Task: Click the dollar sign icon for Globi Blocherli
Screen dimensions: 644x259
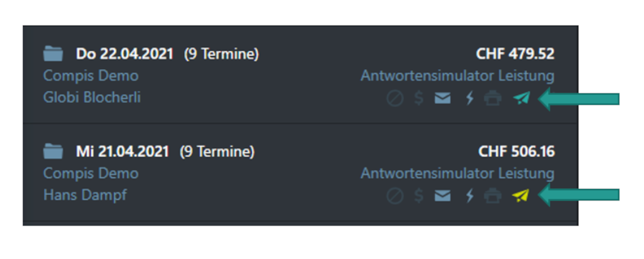Action: click(x=419, y=98)
